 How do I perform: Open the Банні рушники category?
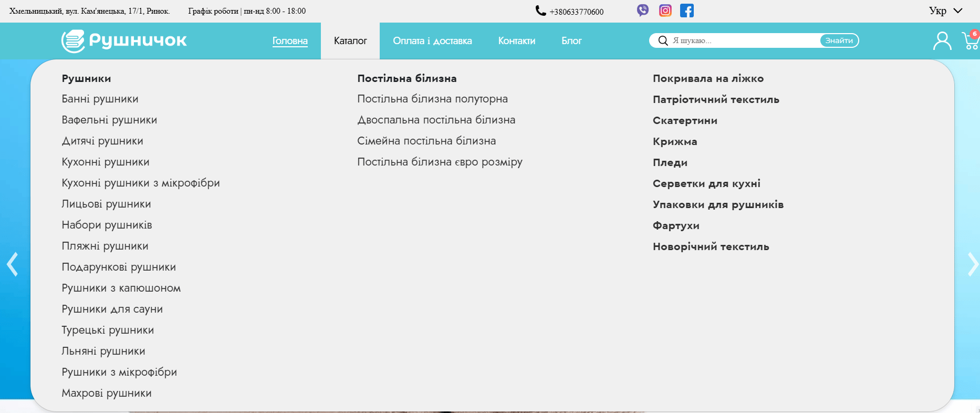pos(100,99)
